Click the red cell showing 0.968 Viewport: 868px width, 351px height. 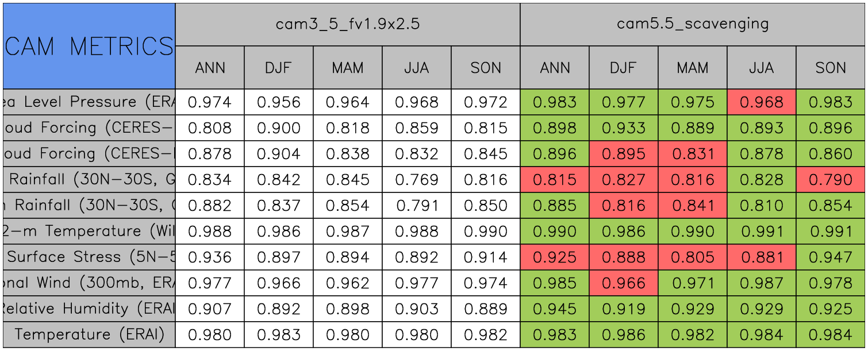point(762,102)
